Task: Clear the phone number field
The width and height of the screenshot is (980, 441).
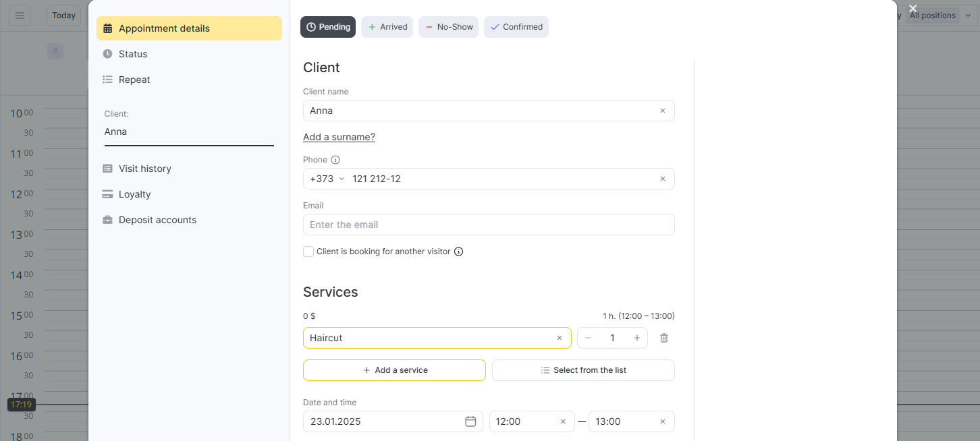Action: [x=662, y=179]
